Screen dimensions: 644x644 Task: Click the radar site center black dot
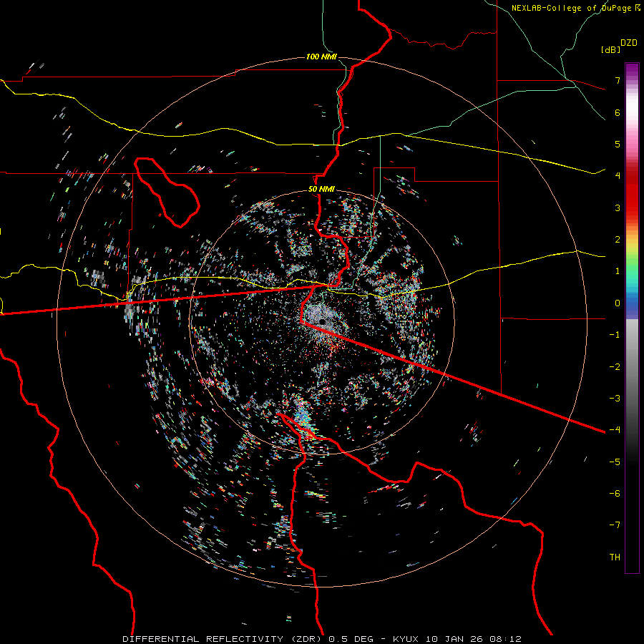323,321
